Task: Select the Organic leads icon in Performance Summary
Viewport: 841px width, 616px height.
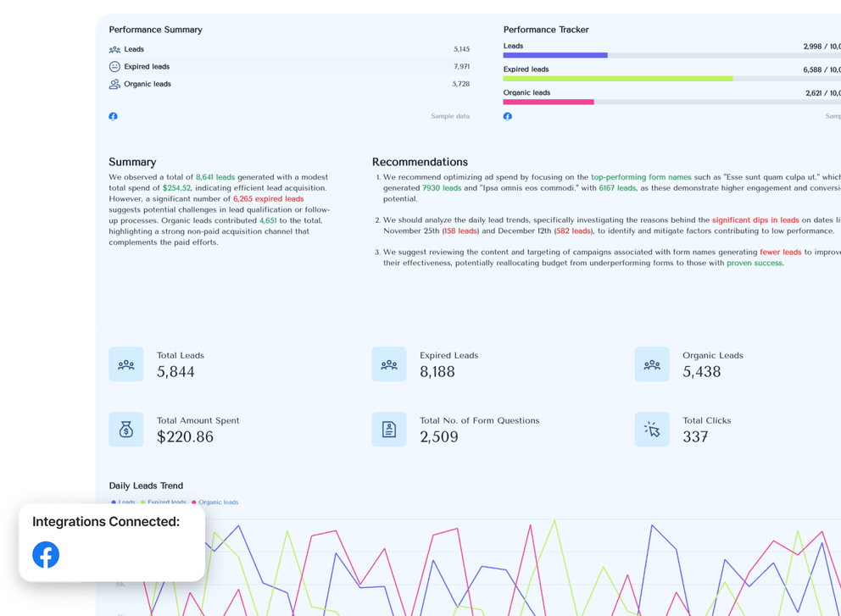Action: point(114,84)
